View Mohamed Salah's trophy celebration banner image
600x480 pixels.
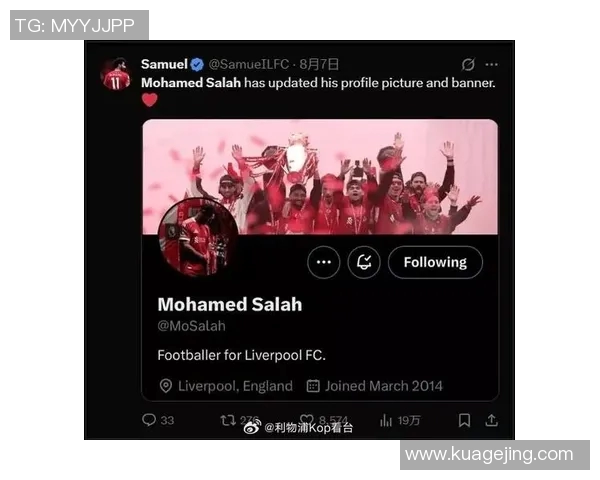(320, 176)
